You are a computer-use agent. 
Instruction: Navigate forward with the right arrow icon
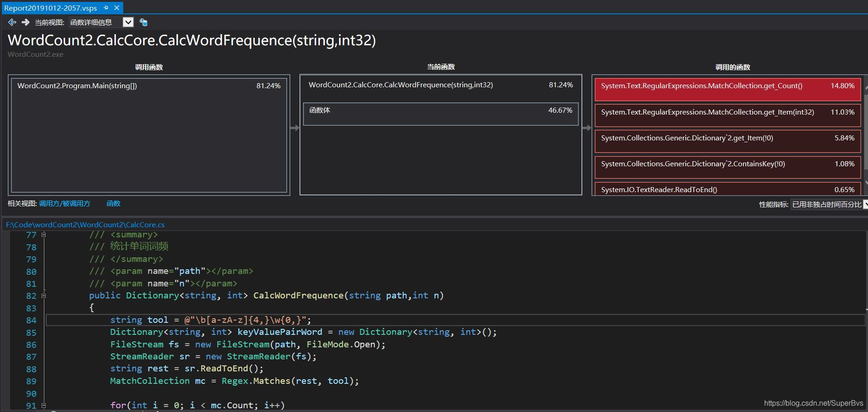click(26, 22)
